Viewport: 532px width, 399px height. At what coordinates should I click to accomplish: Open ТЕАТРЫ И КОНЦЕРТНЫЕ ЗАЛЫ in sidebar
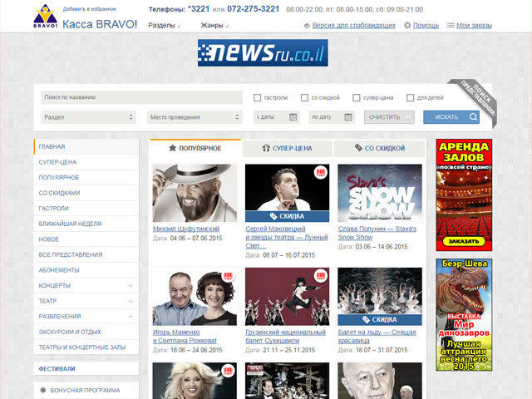tap(86, 347)
